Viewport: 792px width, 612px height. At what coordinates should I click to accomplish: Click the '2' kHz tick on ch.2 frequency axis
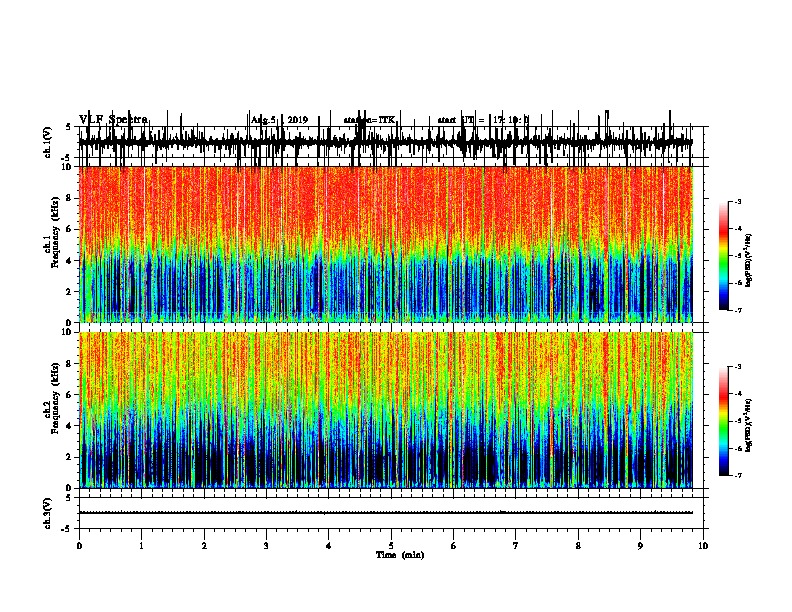(x=69, y=457)
